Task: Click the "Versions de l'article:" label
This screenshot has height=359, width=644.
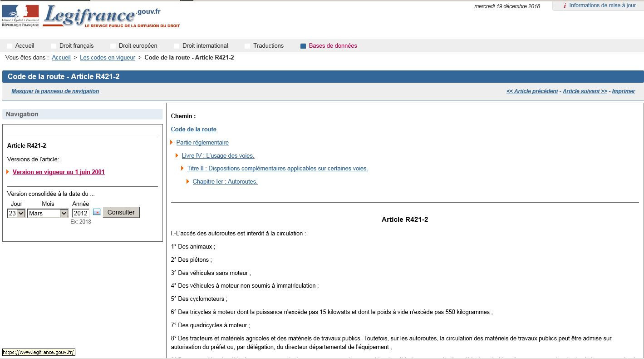Action: click(33, 159)
